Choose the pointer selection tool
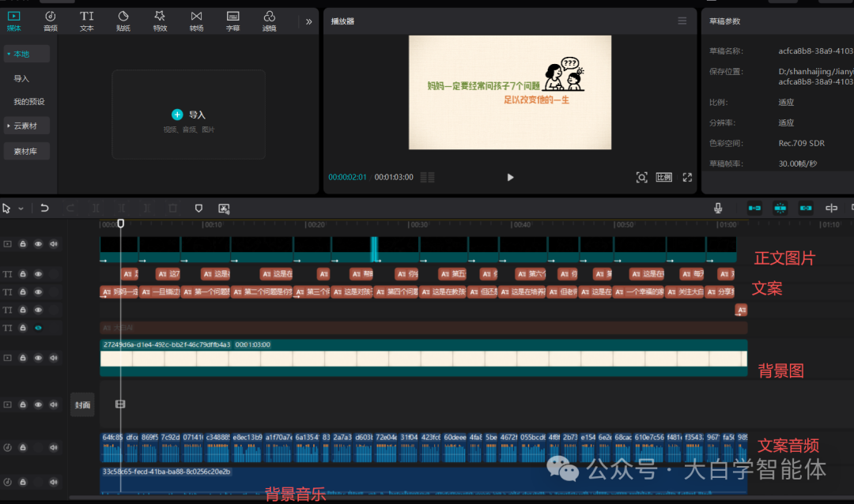This screenshot has width=854, height=504. tap(6, 209)
